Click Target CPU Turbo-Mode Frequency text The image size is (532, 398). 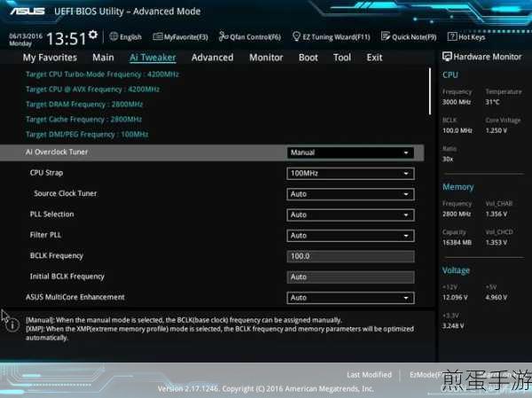[x=102, y=74]
